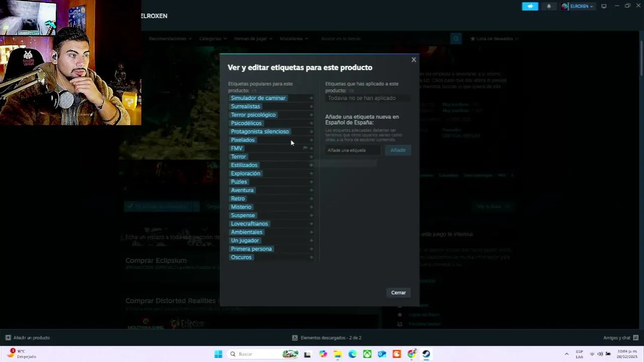Open the Recomendaciones dropdown in the store

(170, 39)
